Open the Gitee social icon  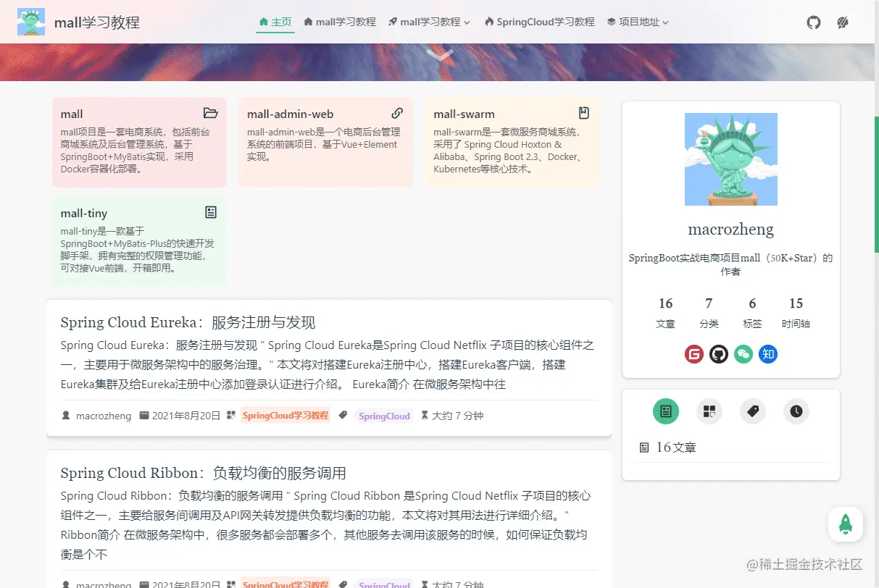point(694,354)
